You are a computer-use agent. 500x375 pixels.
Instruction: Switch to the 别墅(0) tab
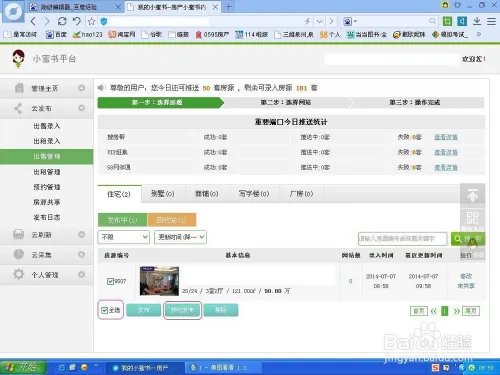(x=163, y=194)
